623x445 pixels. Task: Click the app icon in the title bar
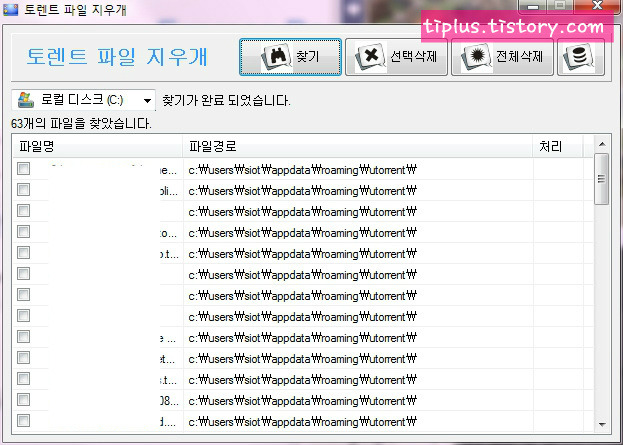point(10,9)
